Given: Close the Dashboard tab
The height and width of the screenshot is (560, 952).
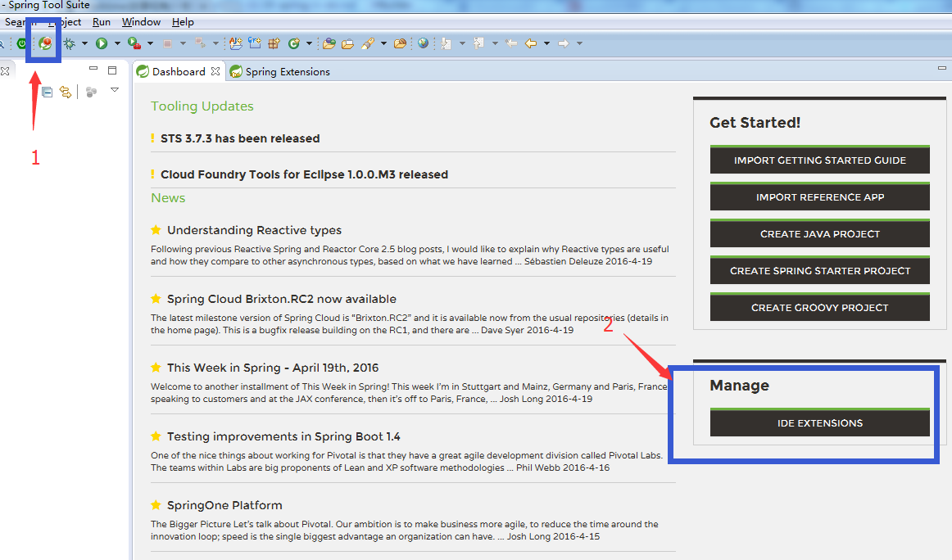Looking at the screenshot, I should [215, 71].
